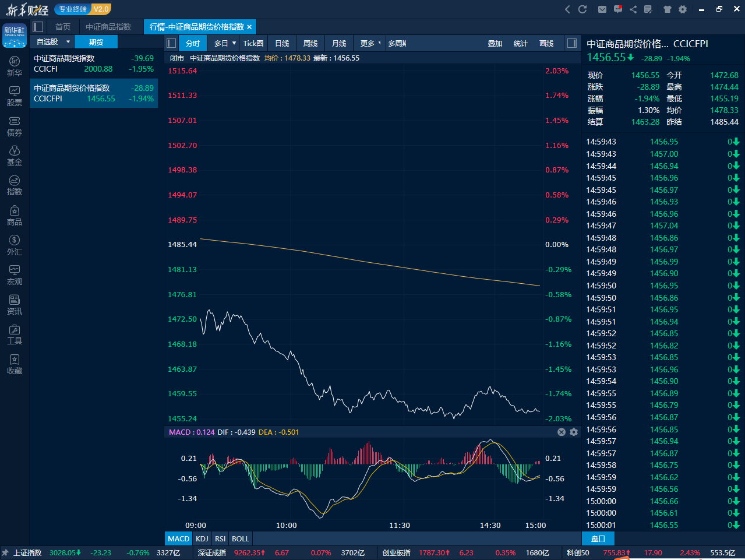Close the MACD indicator panel
This screenshot has width=745, height=560.
pyautogui.click(x=562, y=432)
